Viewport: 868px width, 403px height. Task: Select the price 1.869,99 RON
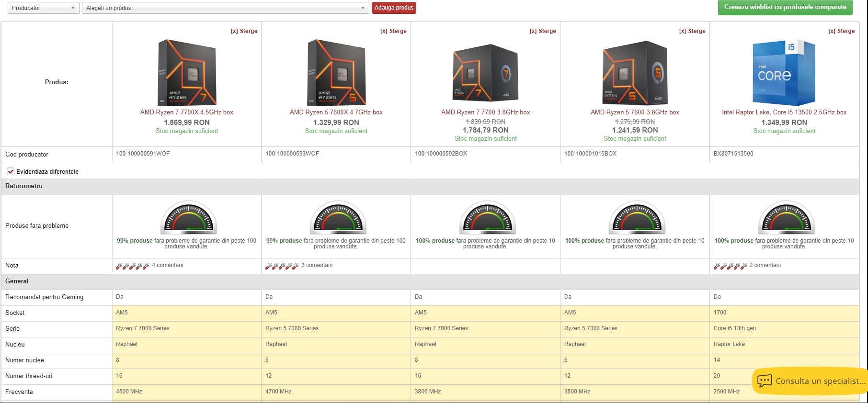pyautogui.click(x=187, y=123)
